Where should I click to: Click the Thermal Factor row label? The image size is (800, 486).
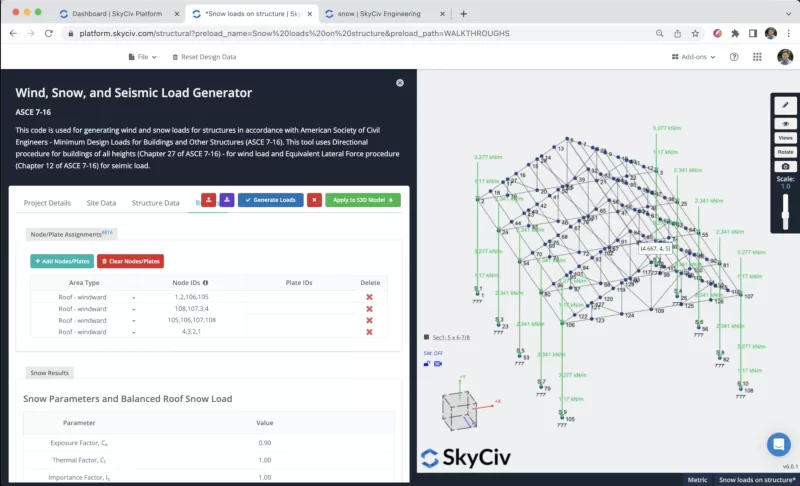point(79,460)
